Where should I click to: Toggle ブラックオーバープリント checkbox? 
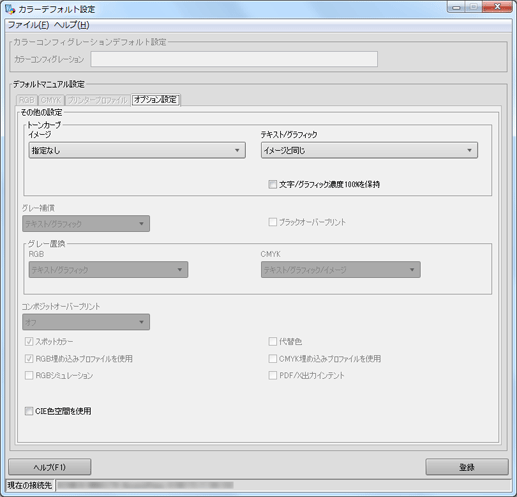coord(272,222)
